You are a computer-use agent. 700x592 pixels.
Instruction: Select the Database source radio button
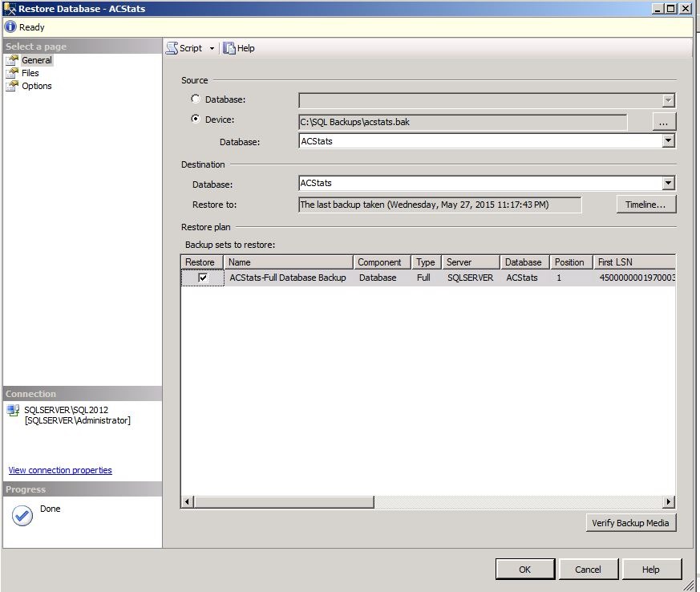[196, 99]
